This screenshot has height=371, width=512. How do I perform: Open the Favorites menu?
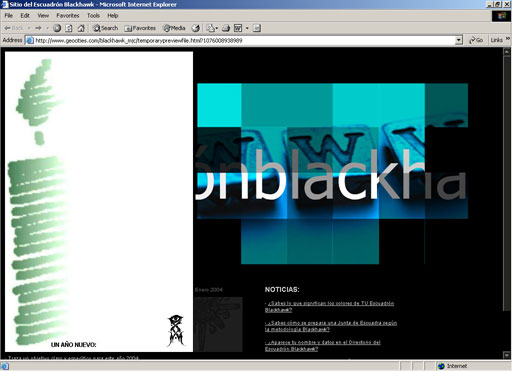coord(68,16)
